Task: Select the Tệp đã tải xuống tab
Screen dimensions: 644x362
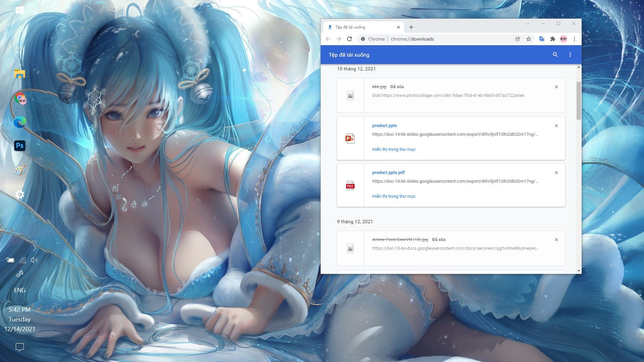Action: tap(360, 27)
